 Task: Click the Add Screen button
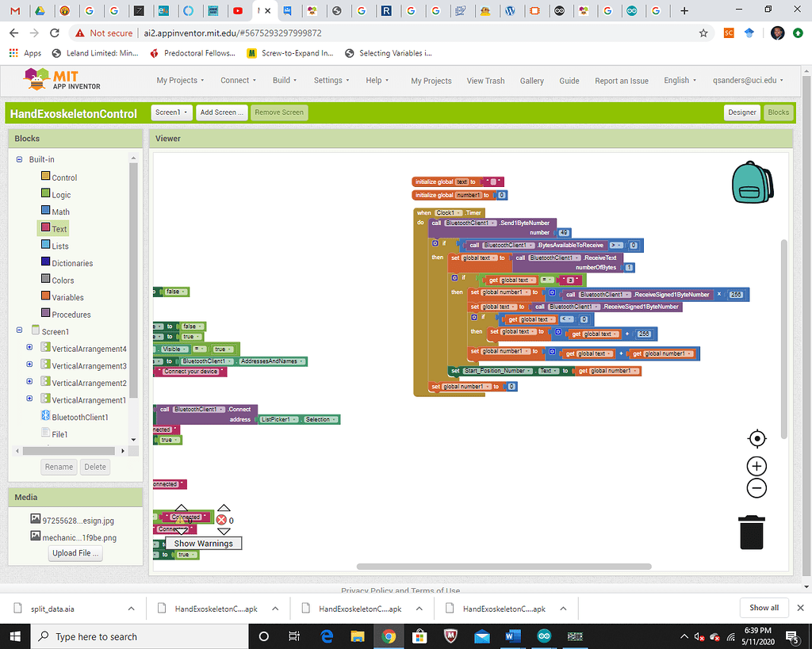[221, 112]
